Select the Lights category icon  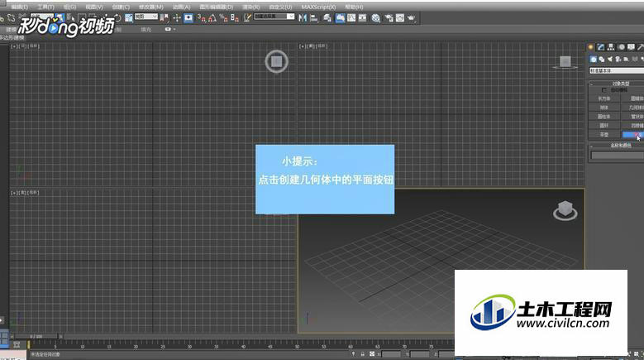point(610,60)
